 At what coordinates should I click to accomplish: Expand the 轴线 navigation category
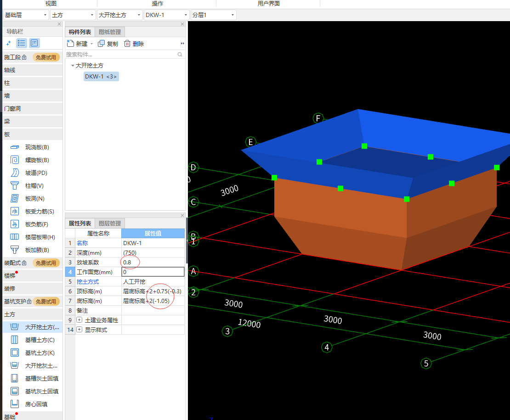(x=33, y=70)
